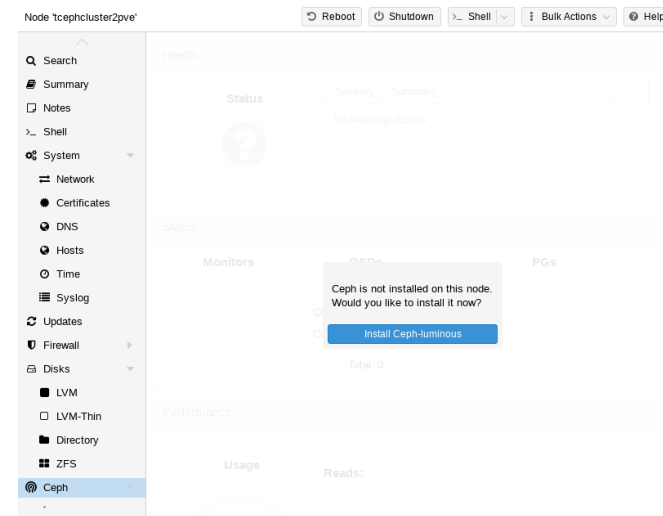This screenshot has width=663, height=516.
Task: Click the Summary book icon
Action: pos(31,84)
